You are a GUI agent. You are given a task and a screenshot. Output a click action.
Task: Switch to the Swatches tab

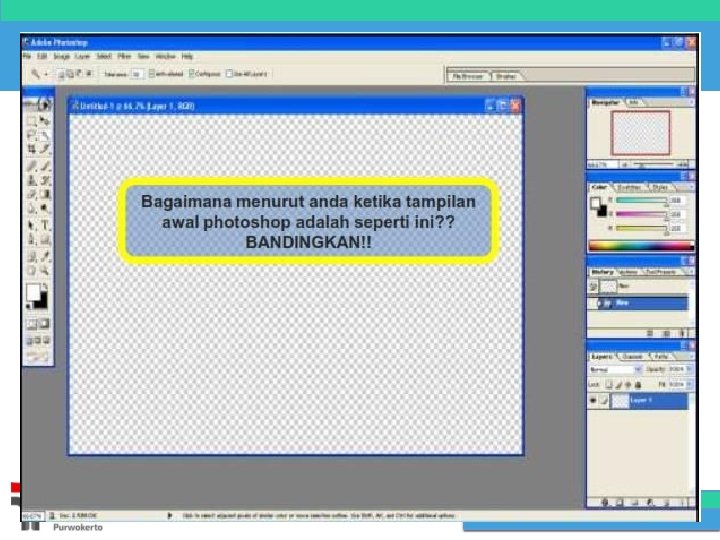click(627, 187)
